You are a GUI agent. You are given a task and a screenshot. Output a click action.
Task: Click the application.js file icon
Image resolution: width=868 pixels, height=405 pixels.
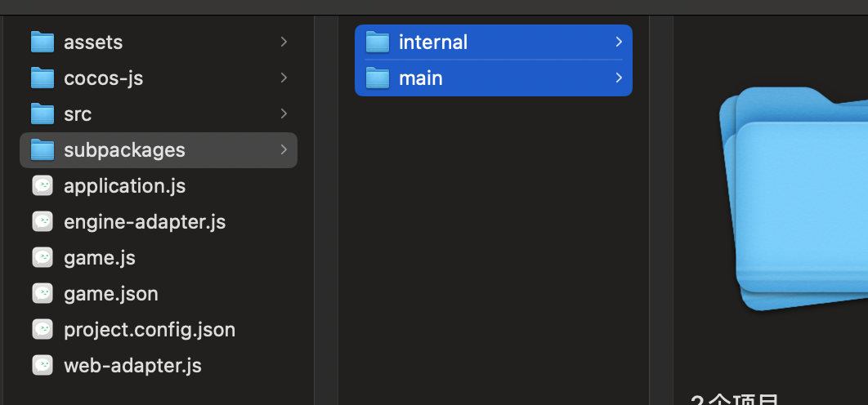coord(43,185)
